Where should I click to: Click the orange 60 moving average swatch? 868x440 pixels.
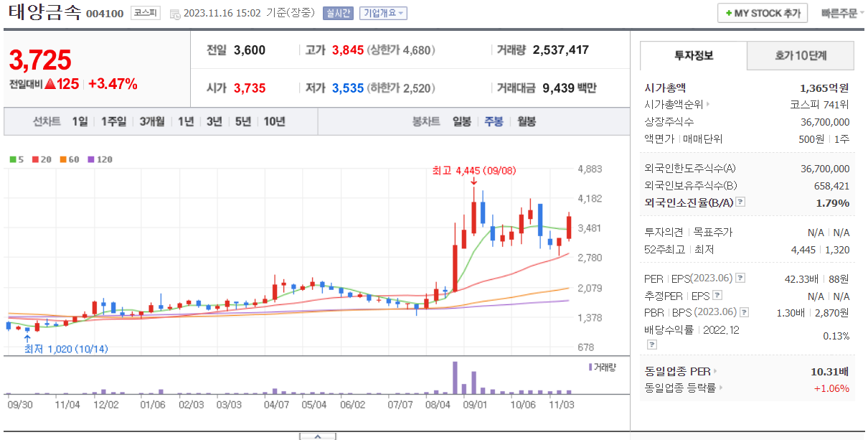pos(63,159)
